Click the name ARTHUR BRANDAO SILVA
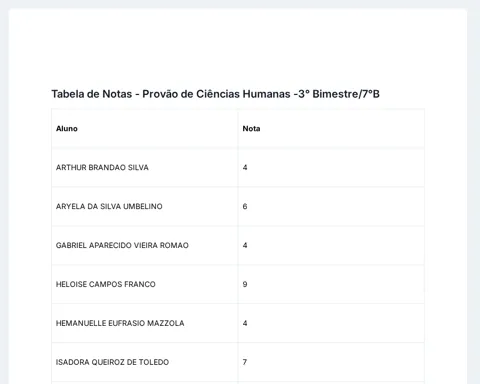 102,167
